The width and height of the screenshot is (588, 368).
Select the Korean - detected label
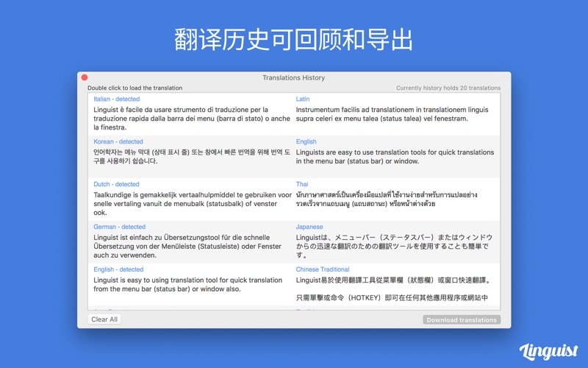click(x=118, y=141)
